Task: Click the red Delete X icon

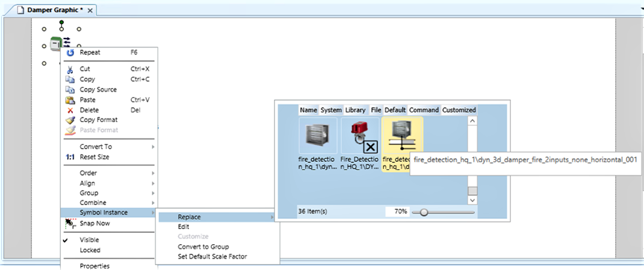Action: pyautogui.click(x=70, y=110)
